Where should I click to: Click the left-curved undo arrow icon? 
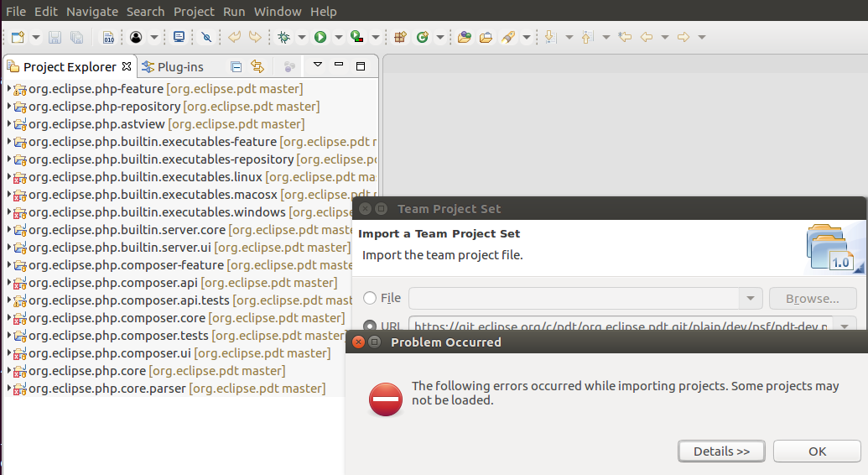pos(235,37)
